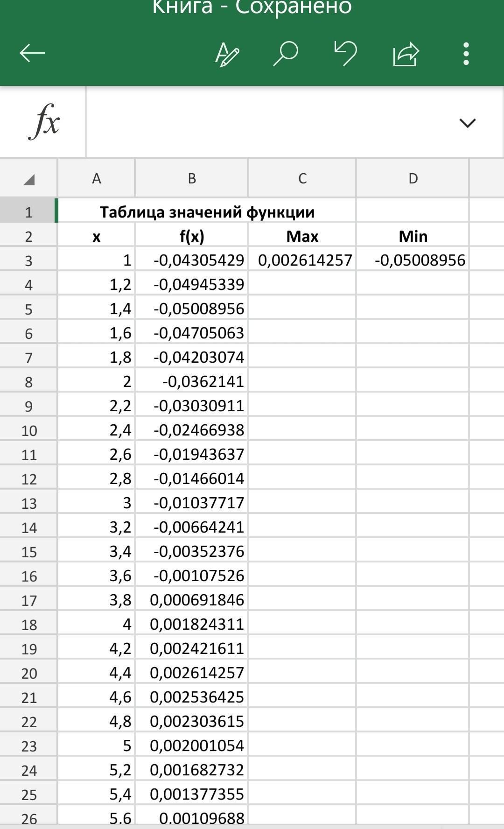Select the title cell 'Таблица значений функции'
Image resolution: width=504 pixels, height=829 pixels.
coord(207,212)
